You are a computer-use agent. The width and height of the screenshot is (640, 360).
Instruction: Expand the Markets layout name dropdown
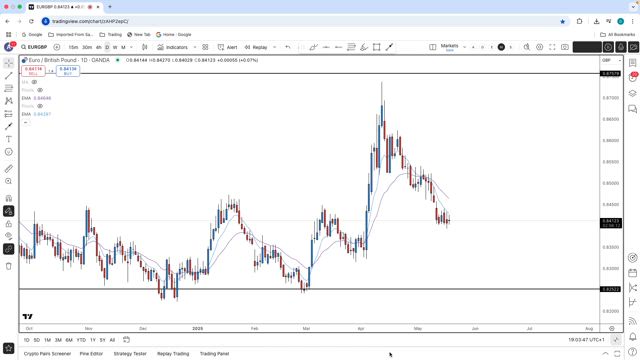[x=464, y=47]
